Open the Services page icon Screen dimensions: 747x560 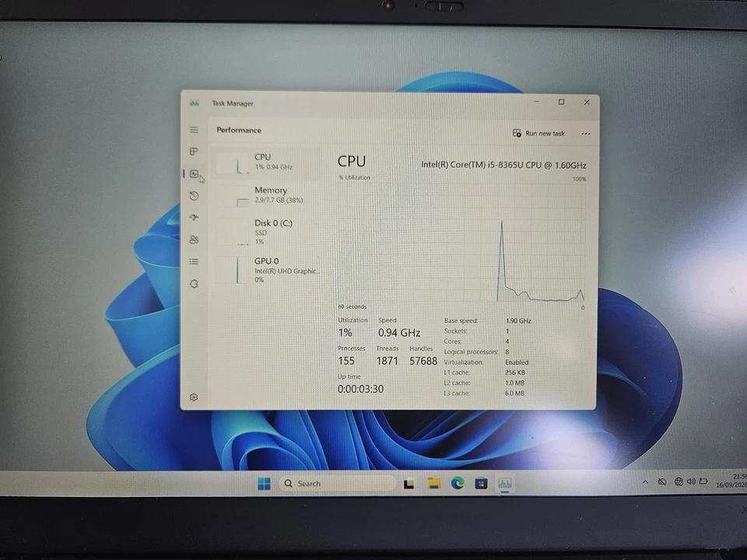[x=194, y=284]
